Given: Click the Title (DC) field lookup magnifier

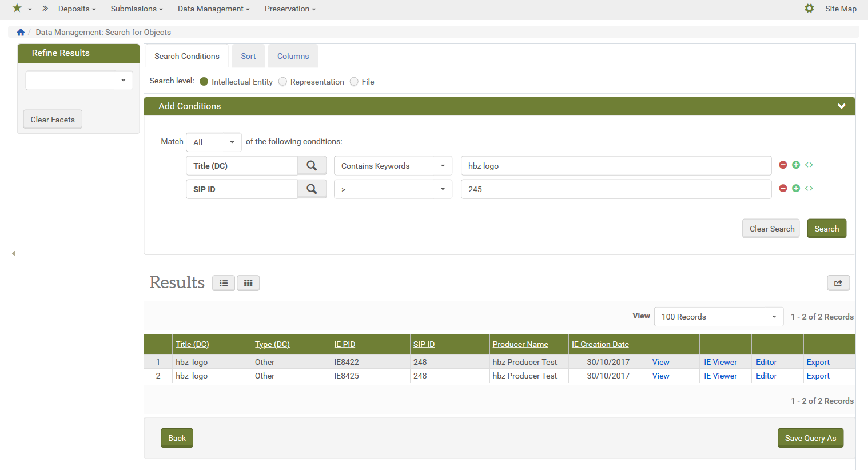Looking at the screenshot, I should (312, 166).
